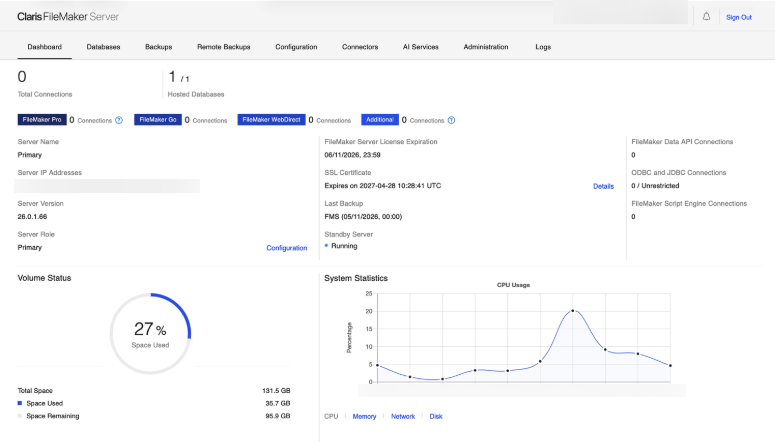Click the FileMaker Pro badge
Image resolution: width=775 pixels, height=448 pixels.
tap(42, 120)
